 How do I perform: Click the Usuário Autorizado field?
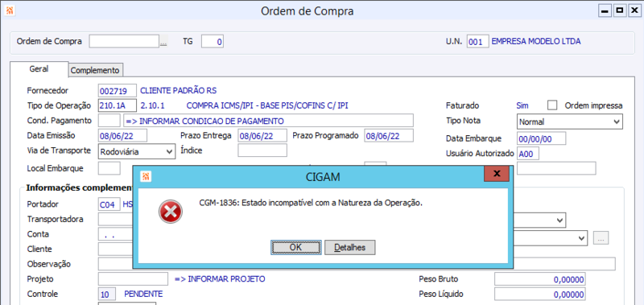tap(528, 154)
